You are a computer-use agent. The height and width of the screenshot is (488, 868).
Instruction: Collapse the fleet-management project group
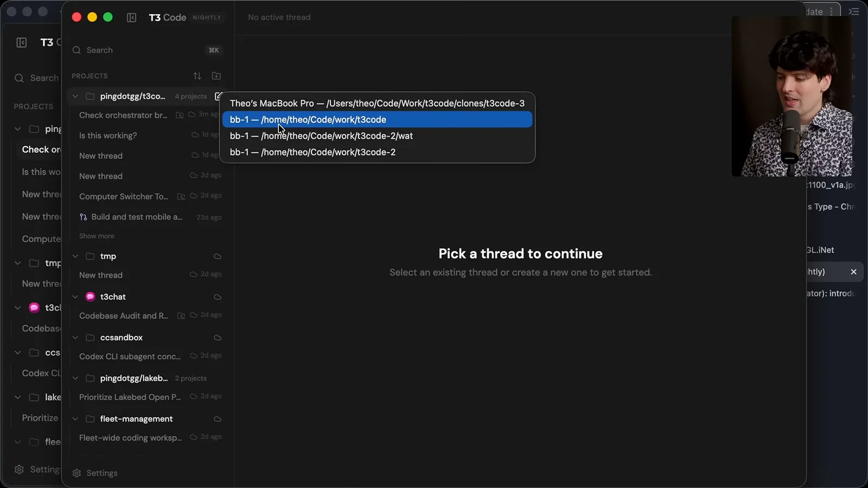tap(75, 419)
